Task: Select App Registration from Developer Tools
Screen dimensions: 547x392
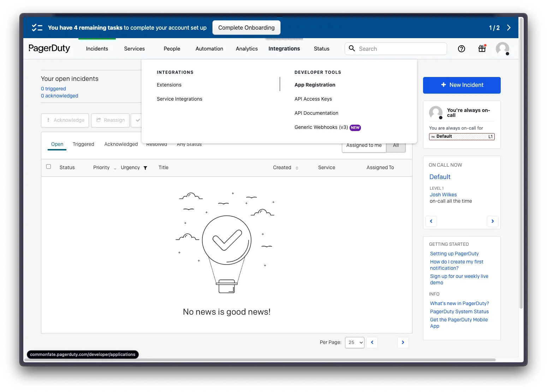Action: pyautogui.click(x=315, y=85)
